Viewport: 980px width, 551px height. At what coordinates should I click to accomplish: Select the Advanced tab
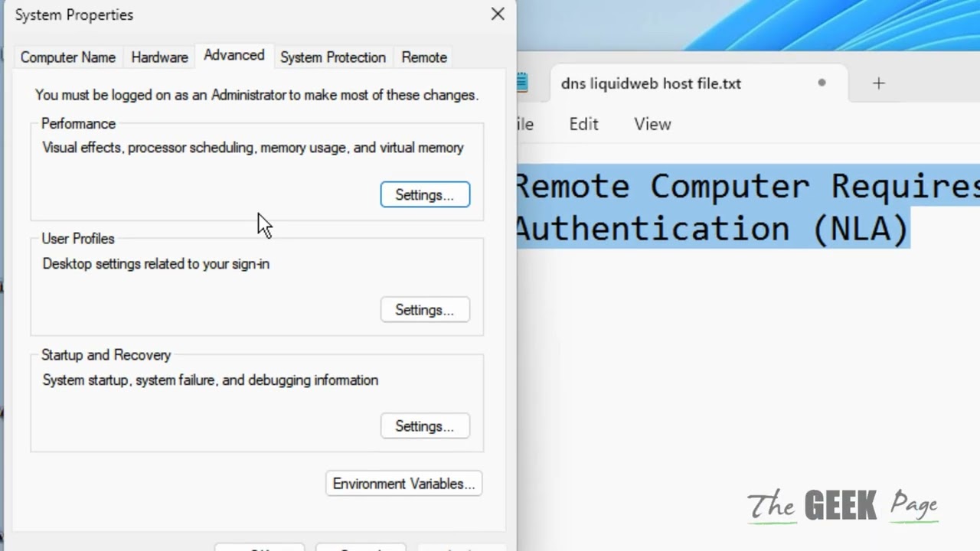(x=234, y=55)
